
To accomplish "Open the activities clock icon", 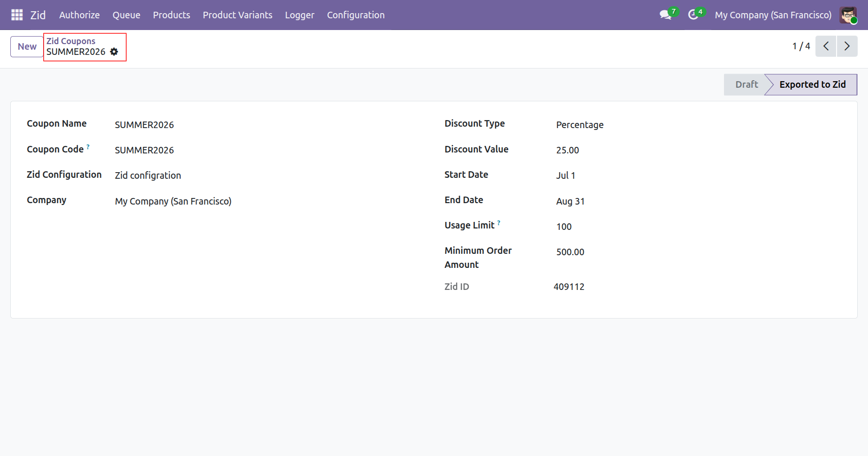I will tap(693, 15).
